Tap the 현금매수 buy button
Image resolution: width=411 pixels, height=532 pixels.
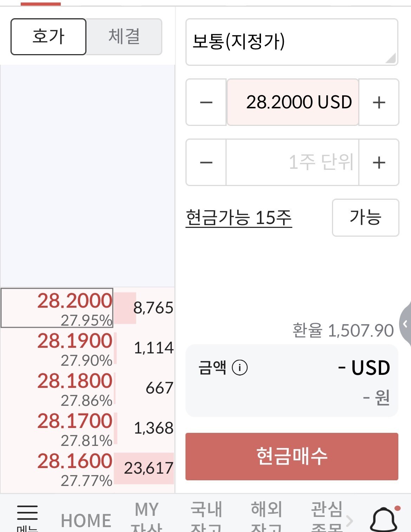pos(292,456)
